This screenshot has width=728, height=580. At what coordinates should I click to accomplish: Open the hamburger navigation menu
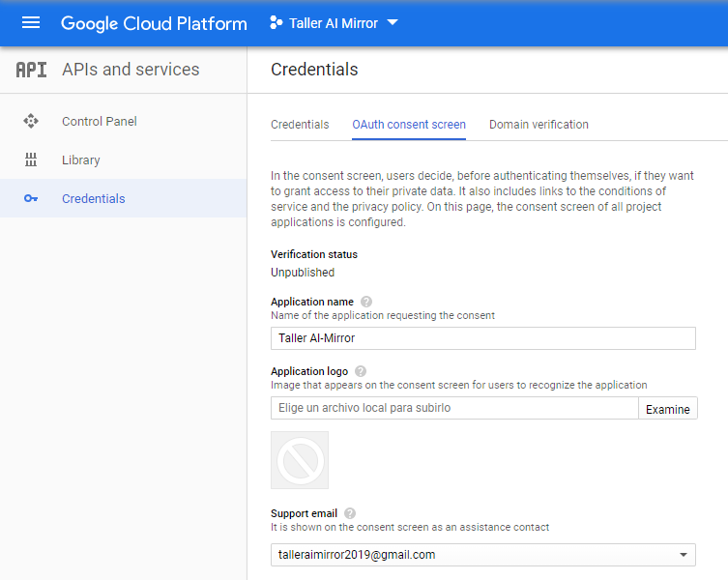point(31,23)
